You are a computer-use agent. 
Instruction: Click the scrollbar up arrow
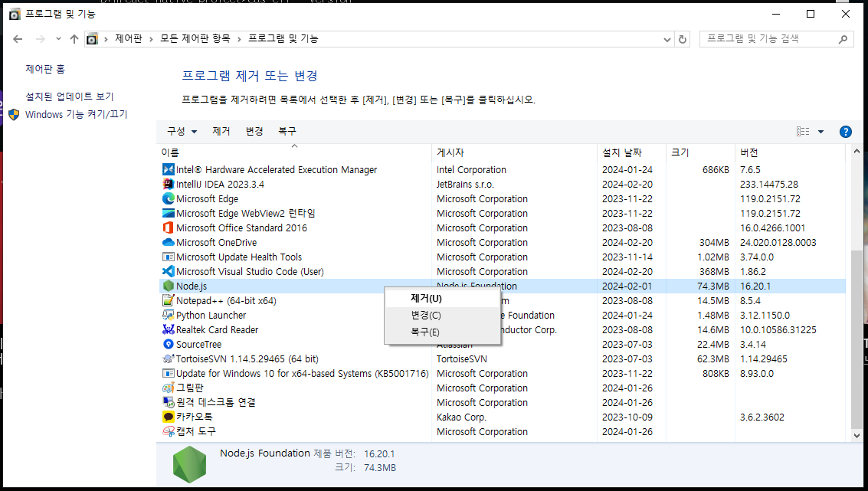click(857, 151)
